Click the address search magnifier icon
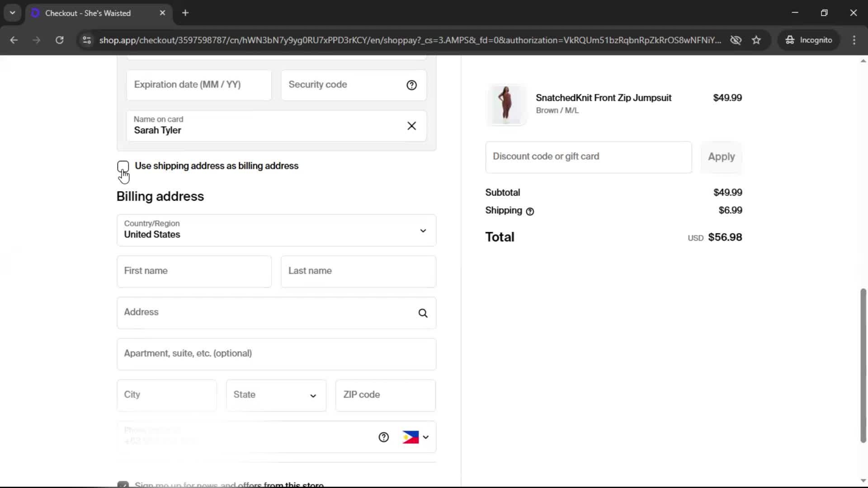868x488 pixels. point(423,313)
